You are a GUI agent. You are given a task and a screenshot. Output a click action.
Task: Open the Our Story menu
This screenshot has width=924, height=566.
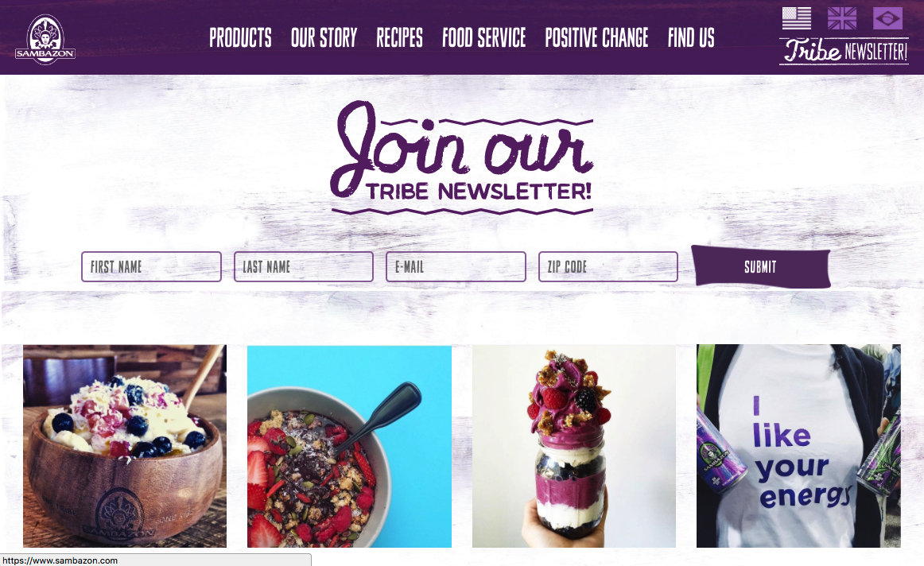[x=324, y=37]
